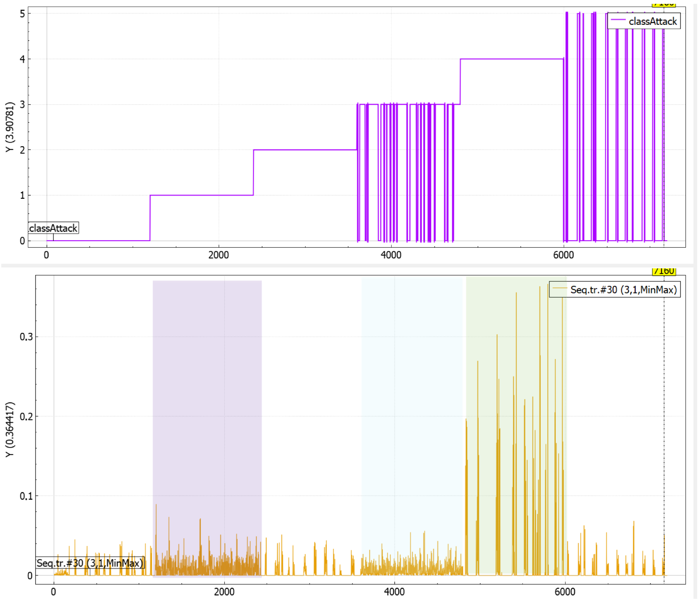Click the 5 tick label on top y-axis
700x604 pixels.
[22, 14]
